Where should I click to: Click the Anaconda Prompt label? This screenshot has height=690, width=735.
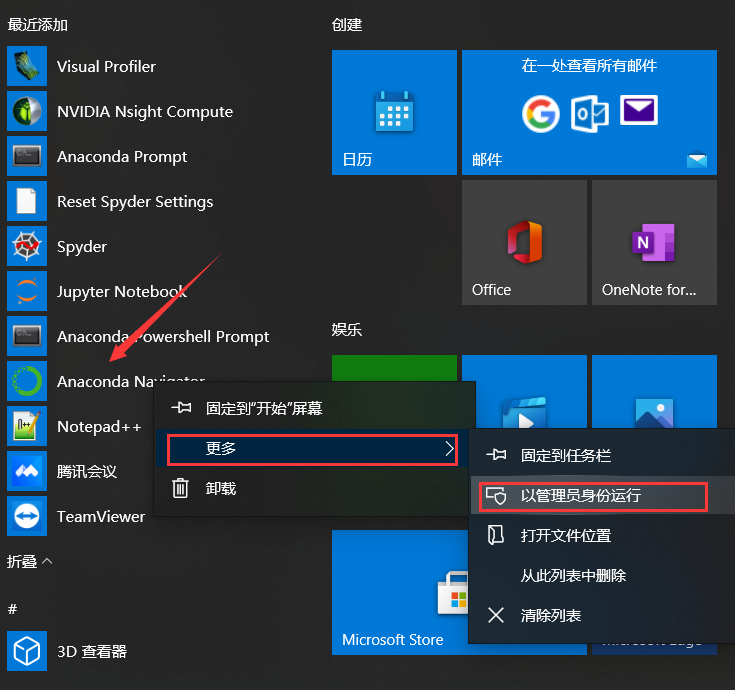pyautogui.click(x=122, y=157)
